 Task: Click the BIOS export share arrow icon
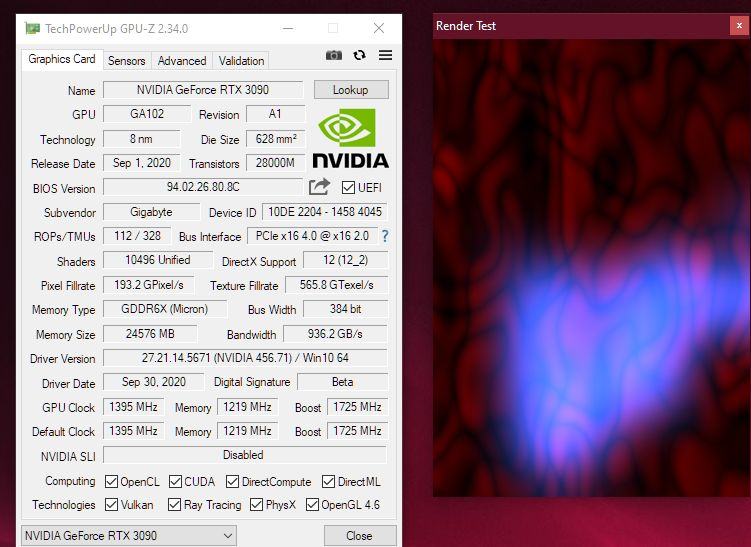pos(319,187)
